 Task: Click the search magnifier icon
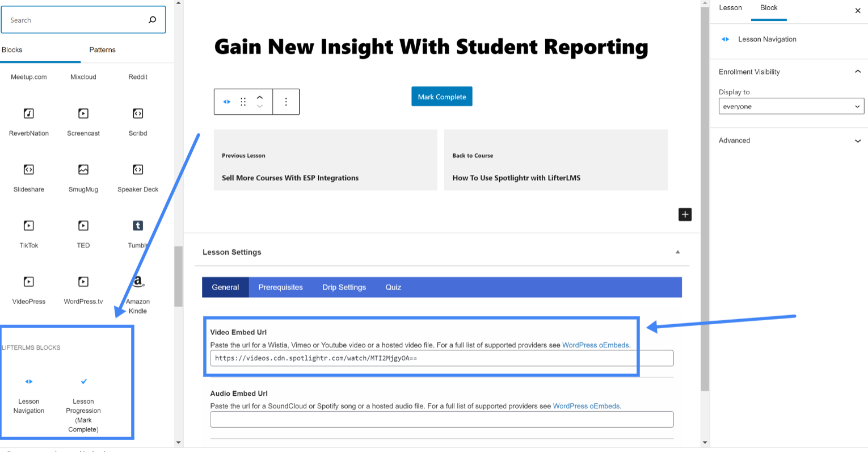(152, 20)
